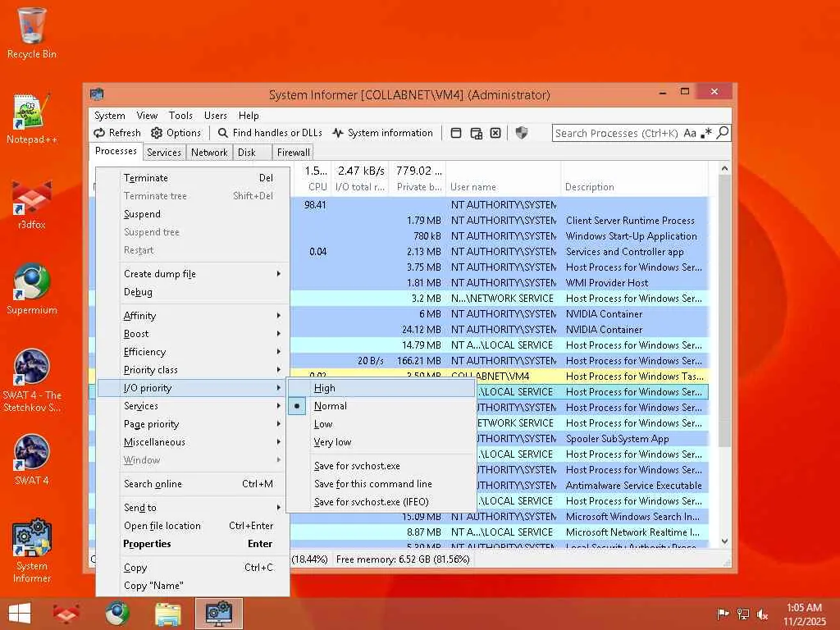
Task: Open Find handles or DLLs
Action: 270,133
